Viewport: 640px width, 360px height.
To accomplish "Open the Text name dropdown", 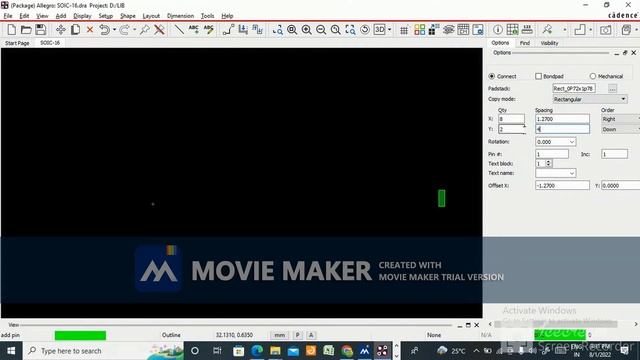I will [556, 173].
